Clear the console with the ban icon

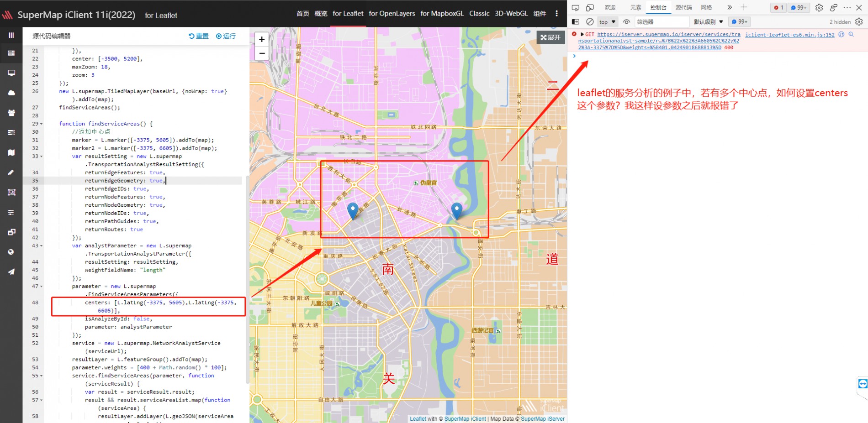[x=590, y=22]
